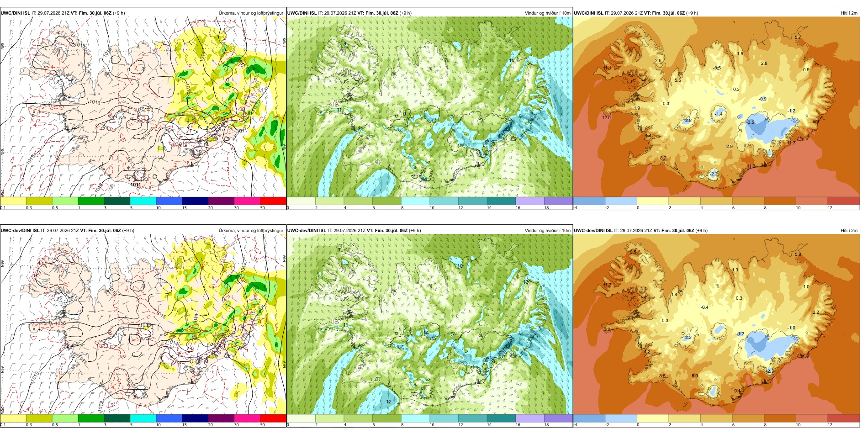Click the 2.2 temperature value on UWC-dev map
The image size is (868, 434).
tap(816, 312)
